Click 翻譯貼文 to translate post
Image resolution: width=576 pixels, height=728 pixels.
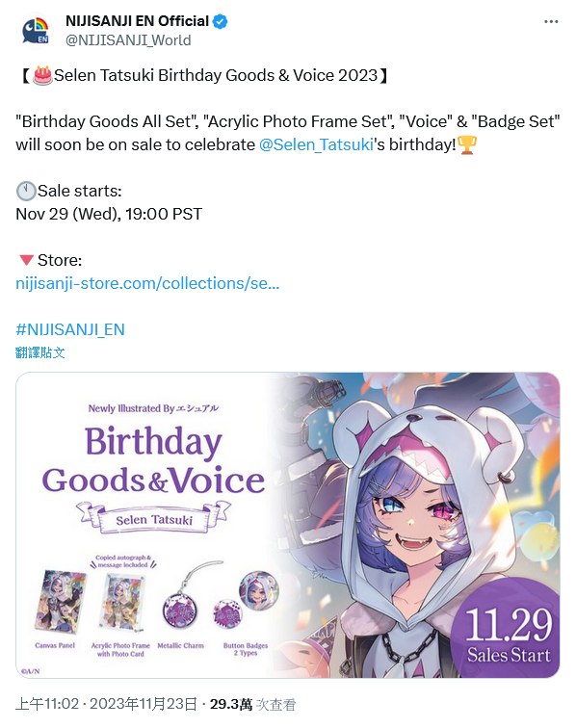click(x=39, y=352)
